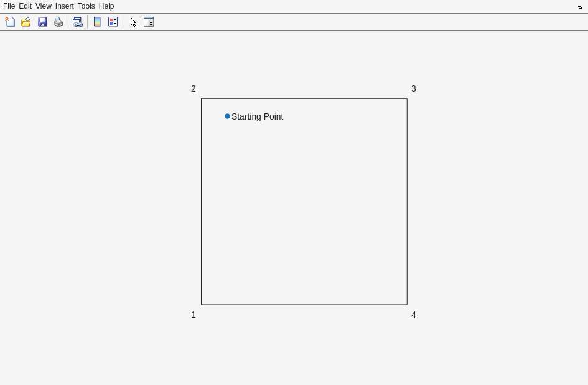588x385 pixels.
Task: Open the Edit menu
Action: click(x=25, y=6)
